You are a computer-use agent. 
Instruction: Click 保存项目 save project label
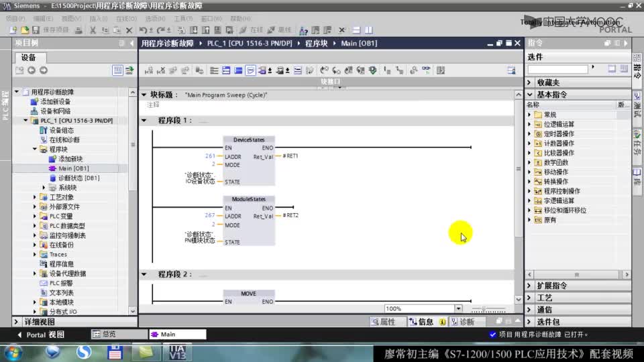click(x=56, y=30)
